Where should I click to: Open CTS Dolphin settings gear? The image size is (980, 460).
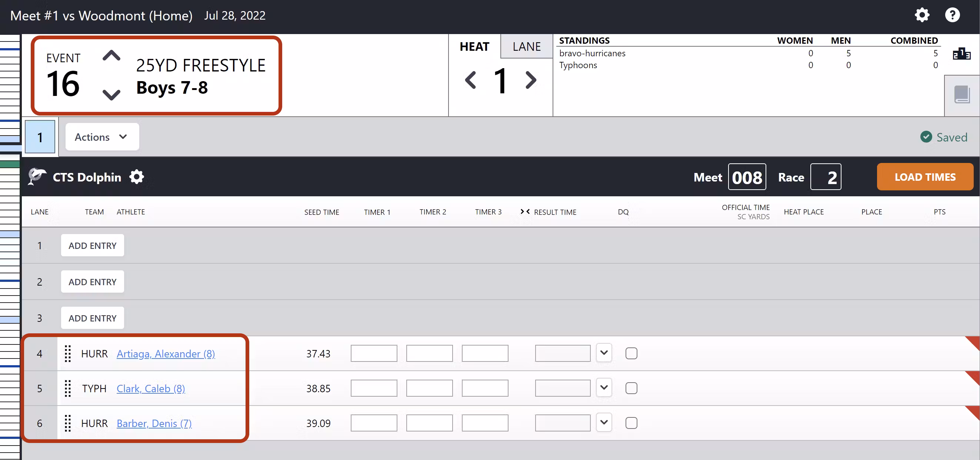tap(137, 177)
